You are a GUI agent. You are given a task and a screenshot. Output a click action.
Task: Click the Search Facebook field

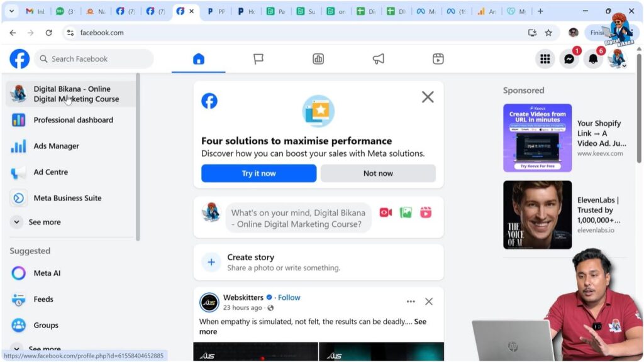pyautogui.click(x=94, y=59)
